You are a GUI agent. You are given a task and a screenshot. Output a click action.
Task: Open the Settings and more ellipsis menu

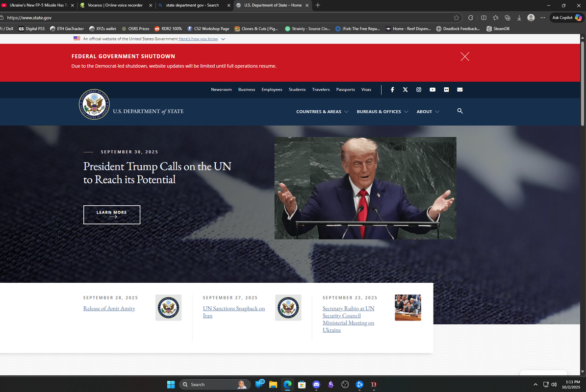[x=543, y=18]
